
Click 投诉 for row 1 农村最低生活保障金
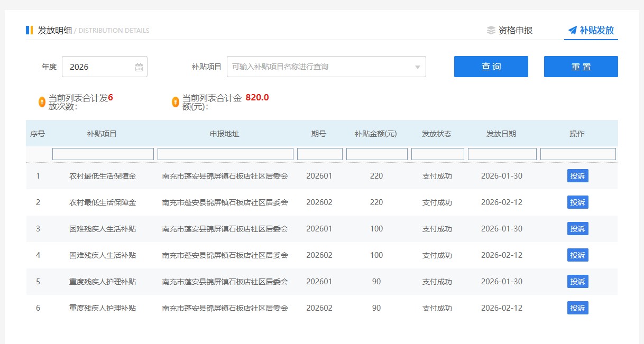pos(577,176)
